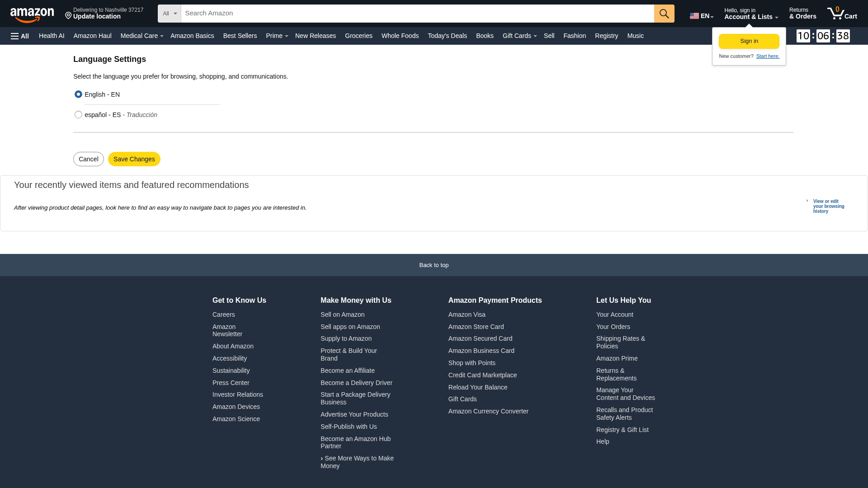
Task: Open Amazon Haul in nav bar
Action: tap(92, 36)
